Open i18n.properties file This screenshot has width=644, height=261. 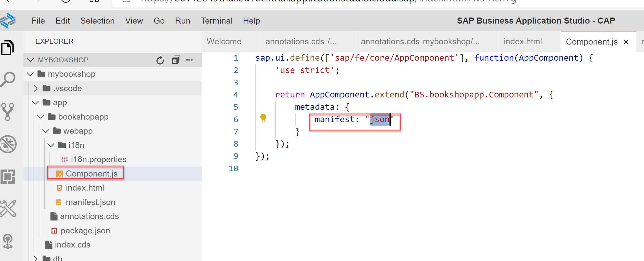tap(99, 160)
